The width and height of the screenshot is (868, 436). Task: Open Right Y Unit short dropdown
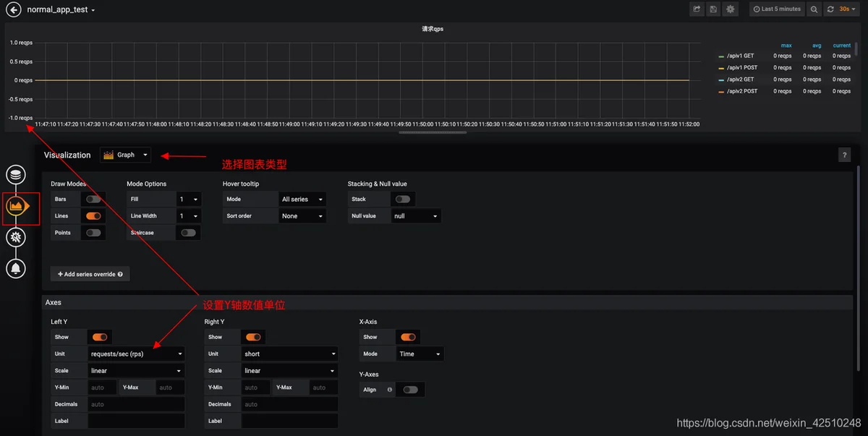(290, 354)
